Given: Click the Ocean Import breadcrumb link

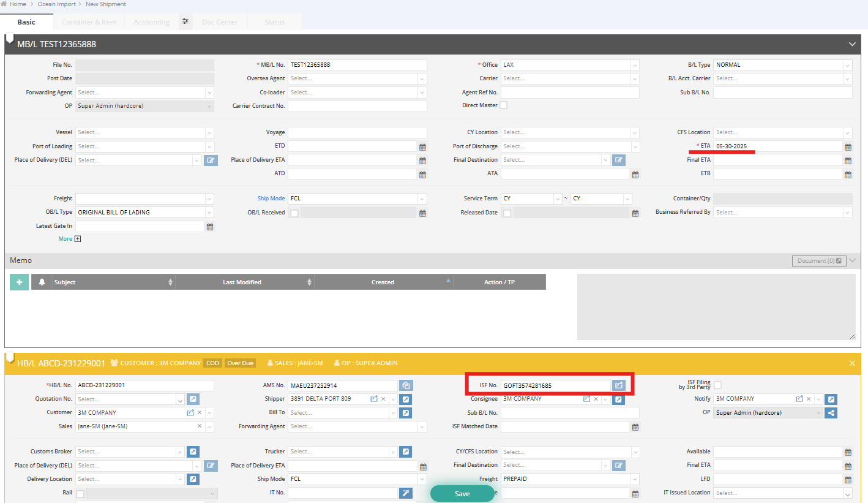Looking at the screenshot, I should pyautogui.click(x=57, y=4).
